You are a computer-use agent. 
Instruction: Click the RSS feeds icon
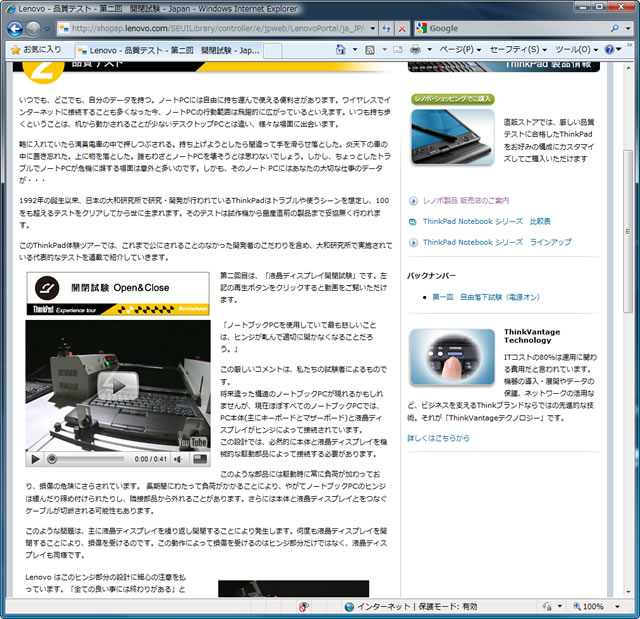point(370,50)
